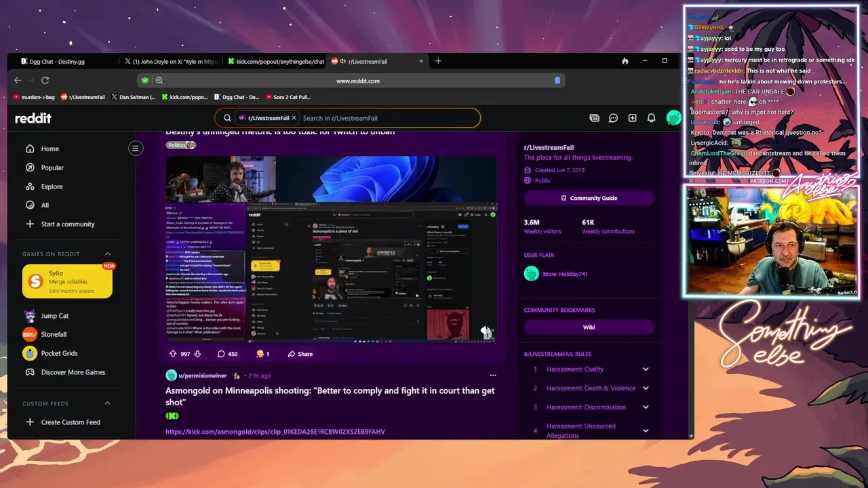Open the notifications bell

[x=651, y=118]
